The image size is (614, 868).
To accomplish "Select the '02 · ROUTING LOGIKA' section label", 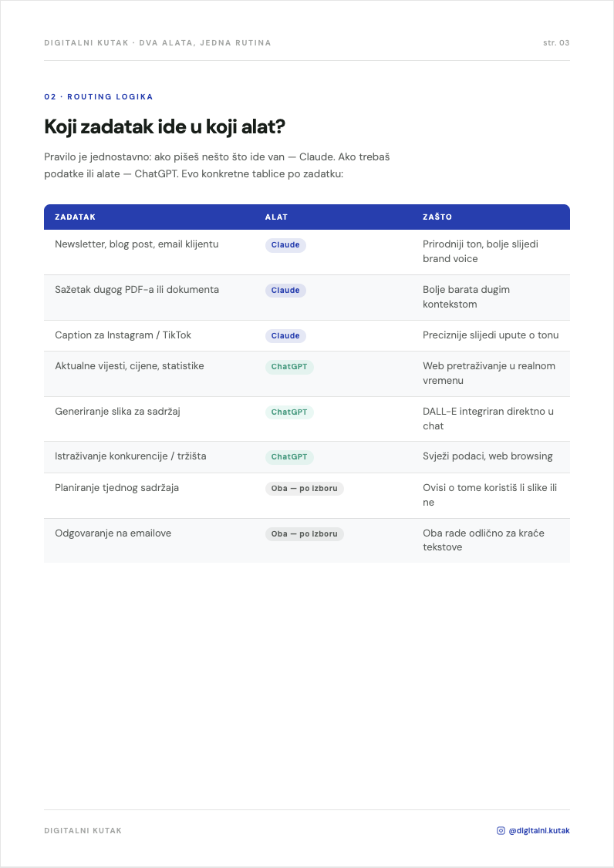I will (x=99, y=97).
